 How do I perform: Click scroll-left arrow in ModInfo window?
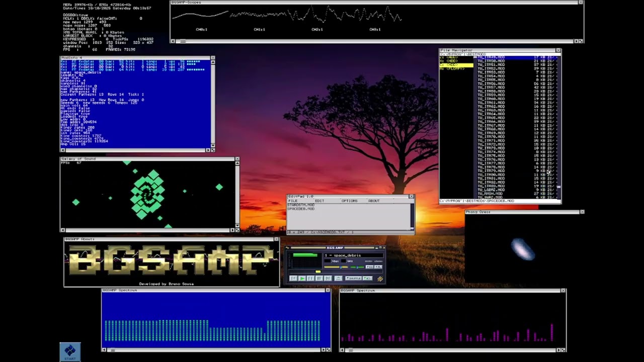tap(63, 150)
